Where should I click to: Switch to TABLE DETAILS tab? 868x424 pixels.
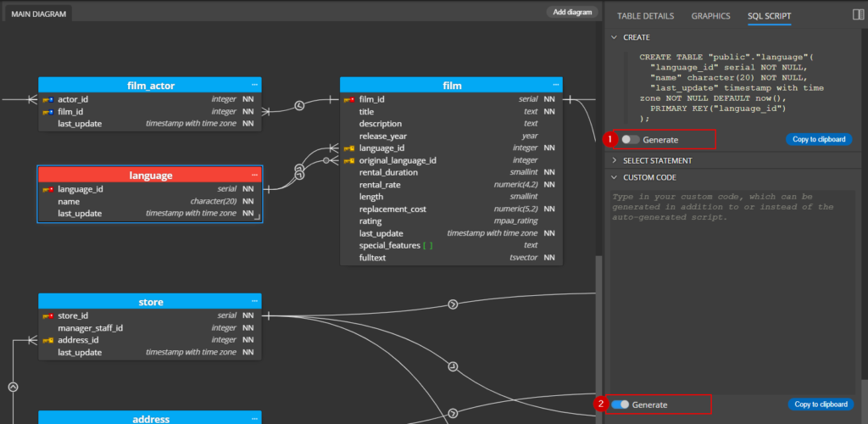(645, 16)
